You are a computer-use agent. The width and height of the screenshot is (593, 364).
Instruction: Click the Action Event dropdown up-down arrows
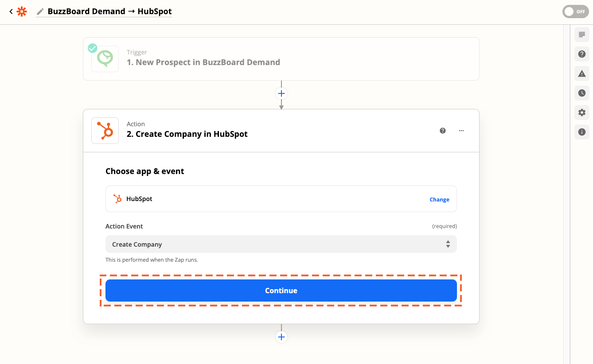(448, 244)
